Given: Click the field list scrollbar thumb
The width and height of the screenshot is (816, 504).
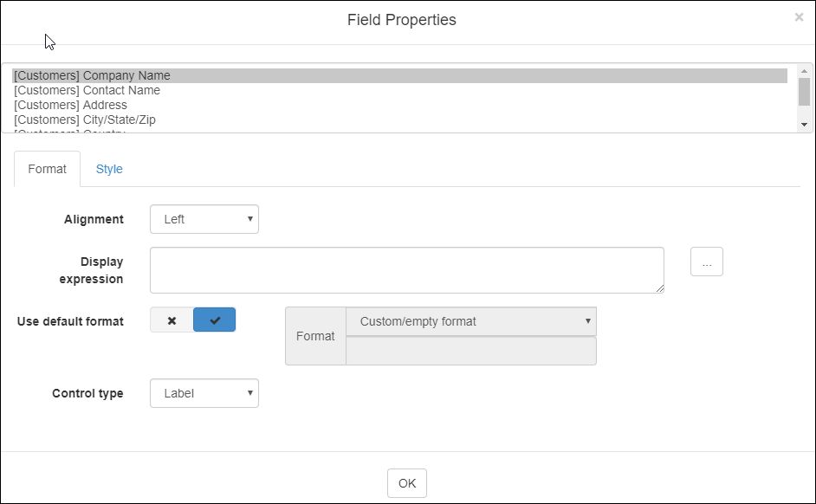Looking at the screenshot, I should click(804, 91).
